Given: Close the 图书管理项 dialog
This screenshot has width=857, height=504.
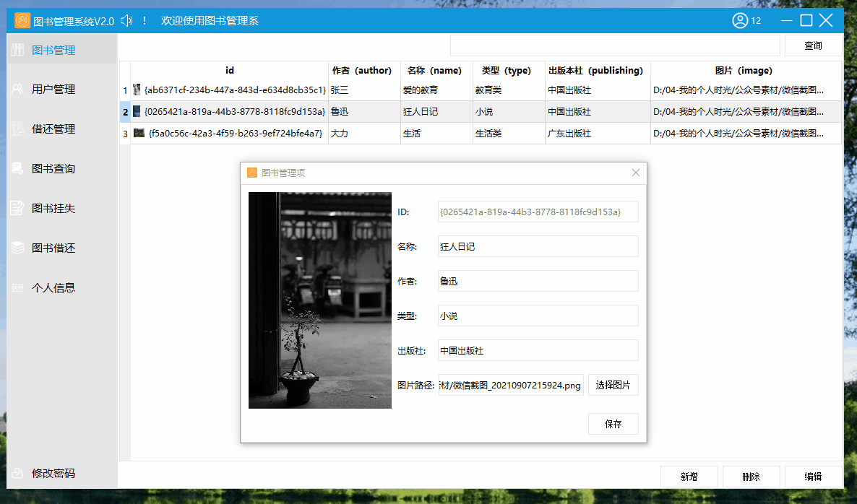Looking at the screenshot, I should [x=635, y=173].
